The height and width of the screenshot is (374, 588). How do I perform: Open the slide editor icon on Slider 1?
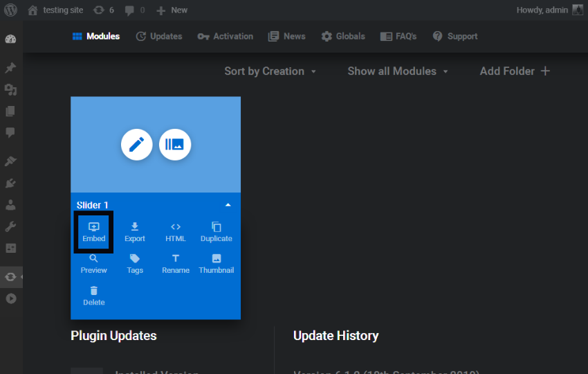(175, 145)
